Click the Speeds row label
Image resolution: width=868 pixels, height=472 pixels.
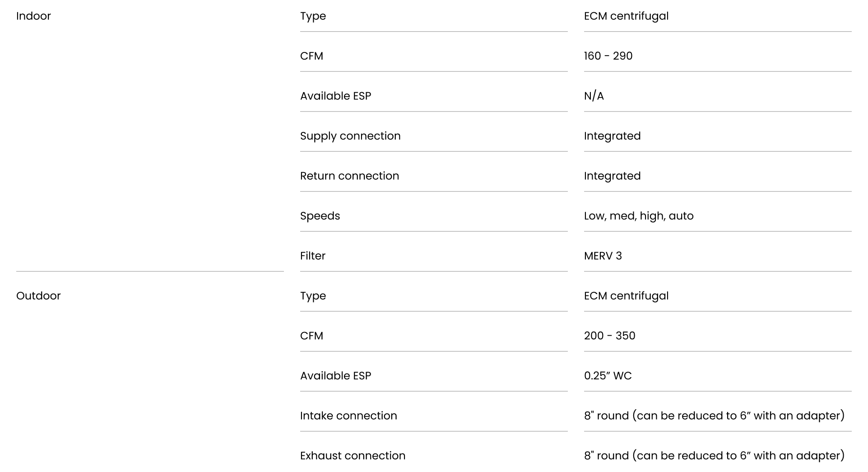[320, 216]
